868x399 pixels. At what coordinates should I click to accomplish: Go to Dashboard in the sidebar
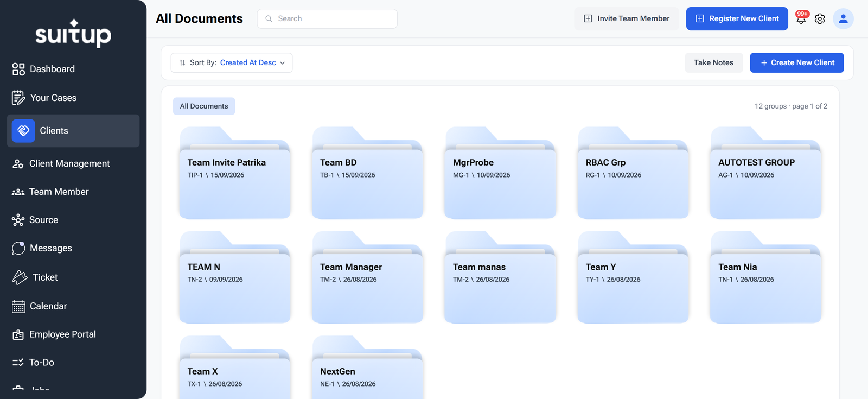tap(73, 69)
